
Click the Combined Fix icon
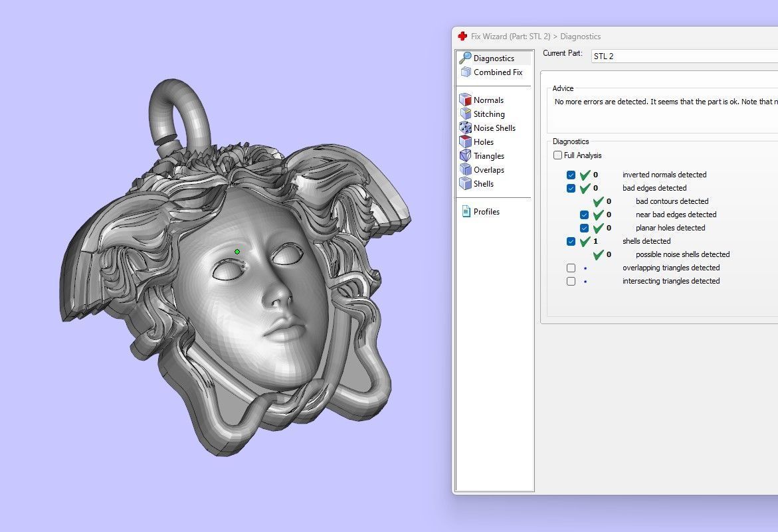click(466, 72)
